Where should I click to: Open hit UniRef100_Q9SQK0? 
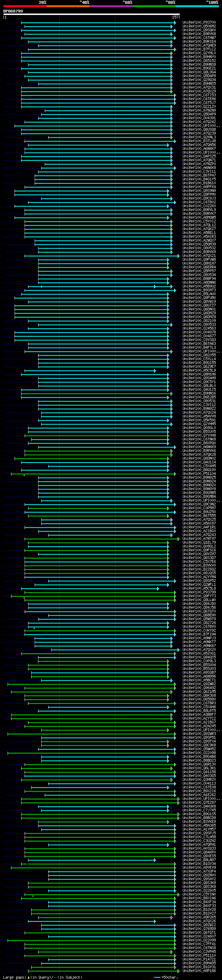click(x=199, y=30)
